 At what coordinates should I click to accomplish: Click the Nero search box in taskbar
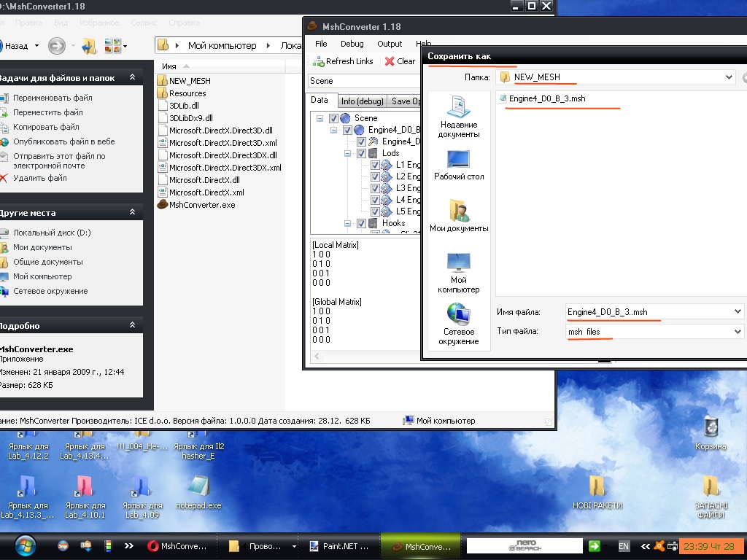point(525,545)
